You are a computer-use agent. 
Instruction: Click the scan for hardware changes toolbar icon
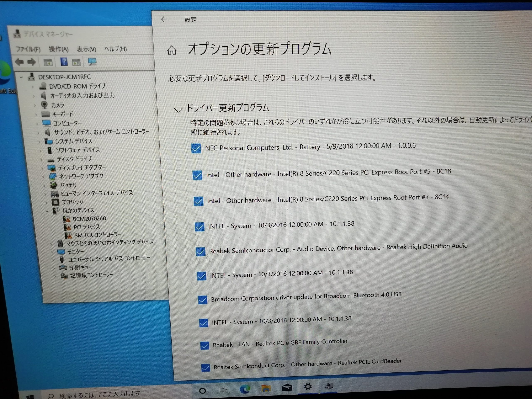coord(92,62)
